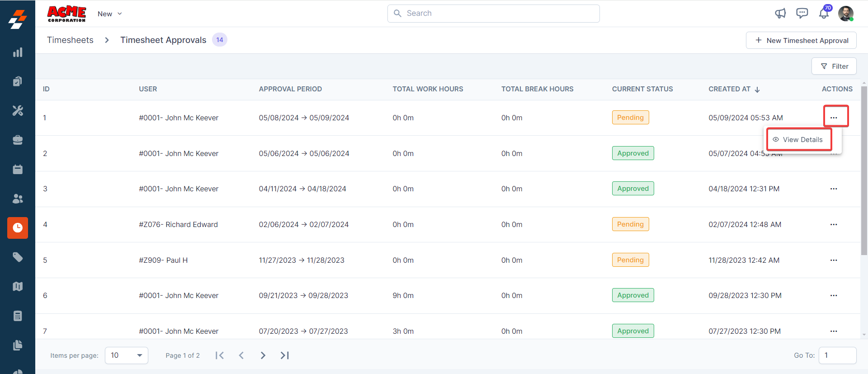868x374 pixels.
Task: Expand the New dropdown next to logo
Action: click(x=110, y=14)
